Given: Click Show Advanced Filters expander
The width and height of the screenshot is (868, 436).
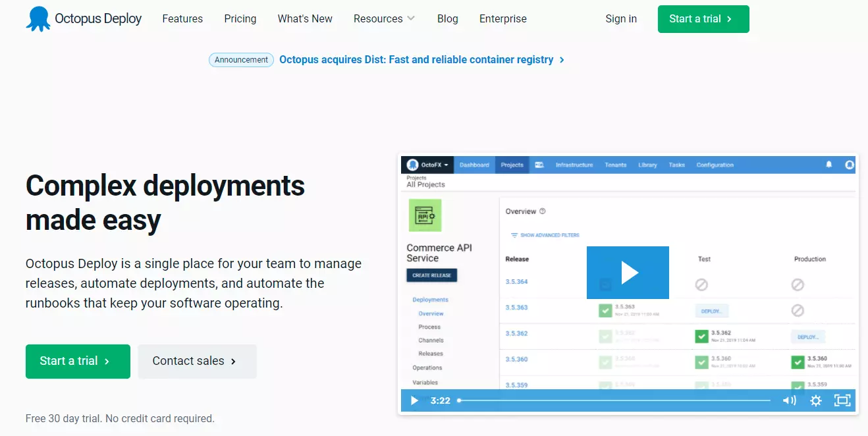Looking at the screenshot, I should coord(545,235).
